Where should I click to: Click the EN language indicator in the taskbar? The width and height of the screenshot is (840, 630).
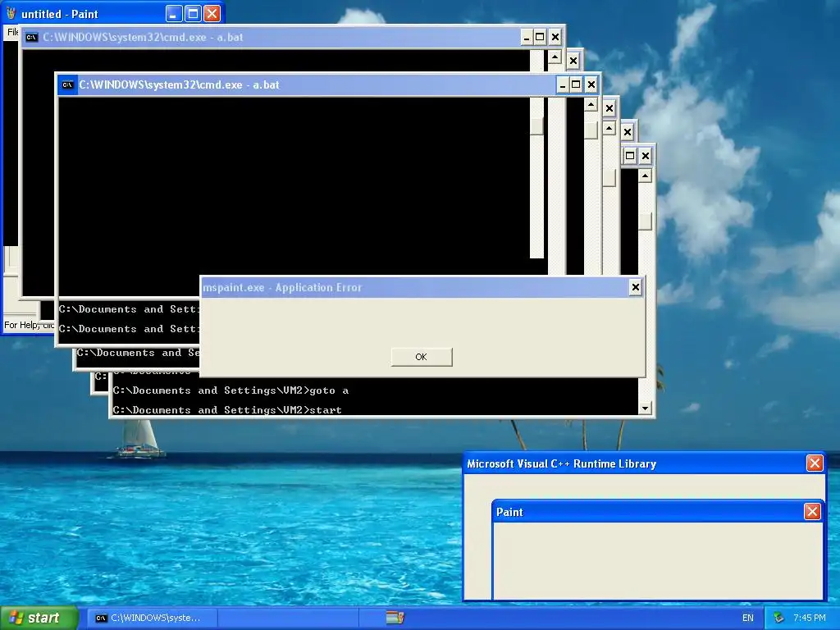tap(748, 618)
